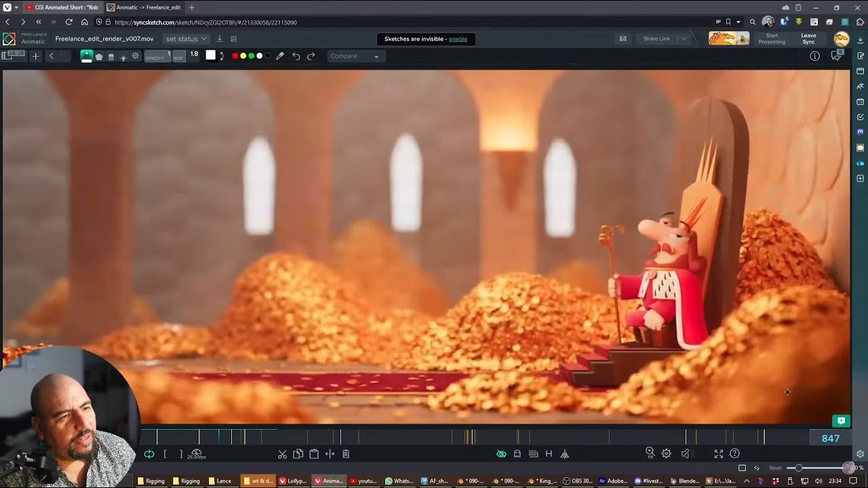Toggle the H hold-frames button

[549, 454]
